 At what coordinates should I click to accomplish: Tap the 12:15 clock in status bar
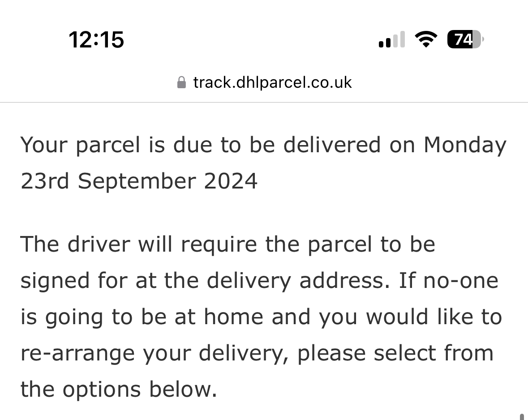(96, 39)
